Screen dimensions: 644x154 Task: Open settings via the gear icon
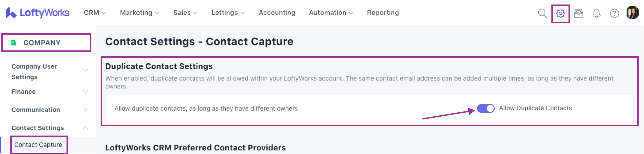[560, 13]
